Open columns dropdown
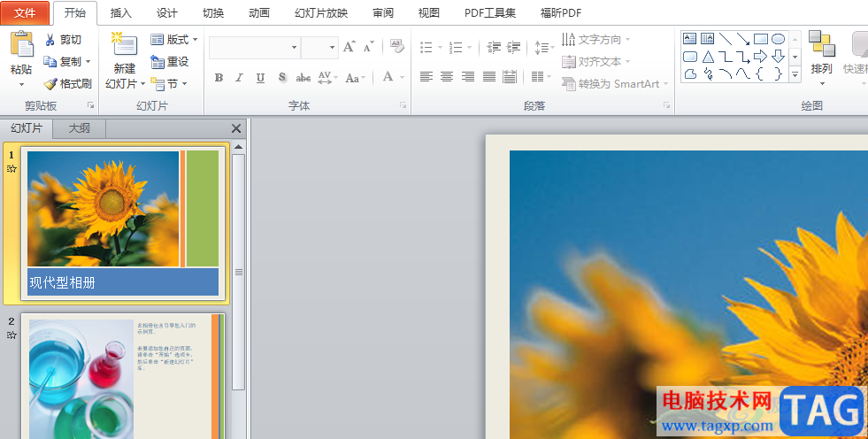This screenshot has height=439, width=868. pos(541,76)
